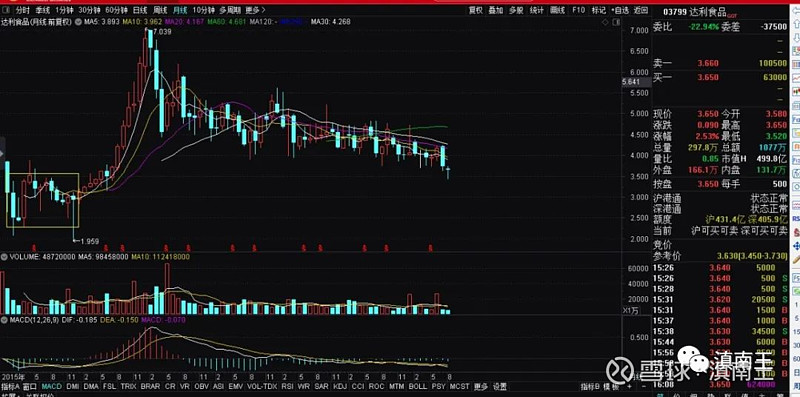This screenshot has width=800, height=397.
Task: Click the panel layout icon before 分时
Action: [5, 10]
